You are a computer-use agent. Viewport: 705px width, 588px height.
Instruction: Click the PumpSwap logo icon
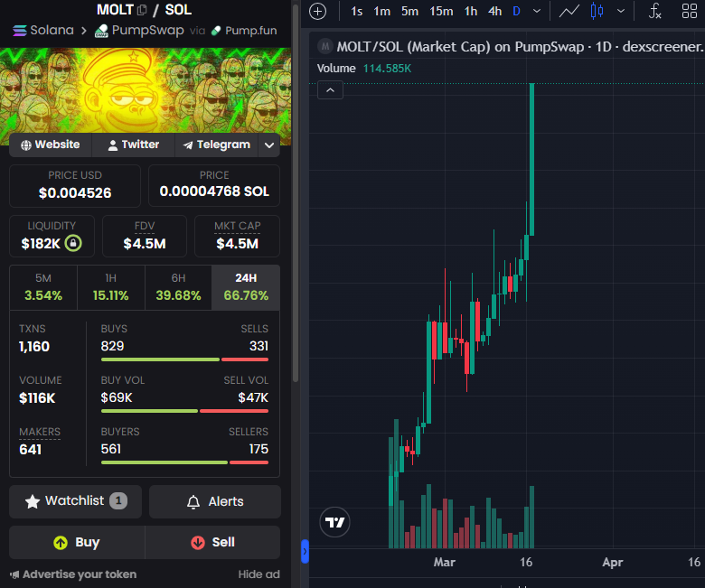click(x=101, y=31)
